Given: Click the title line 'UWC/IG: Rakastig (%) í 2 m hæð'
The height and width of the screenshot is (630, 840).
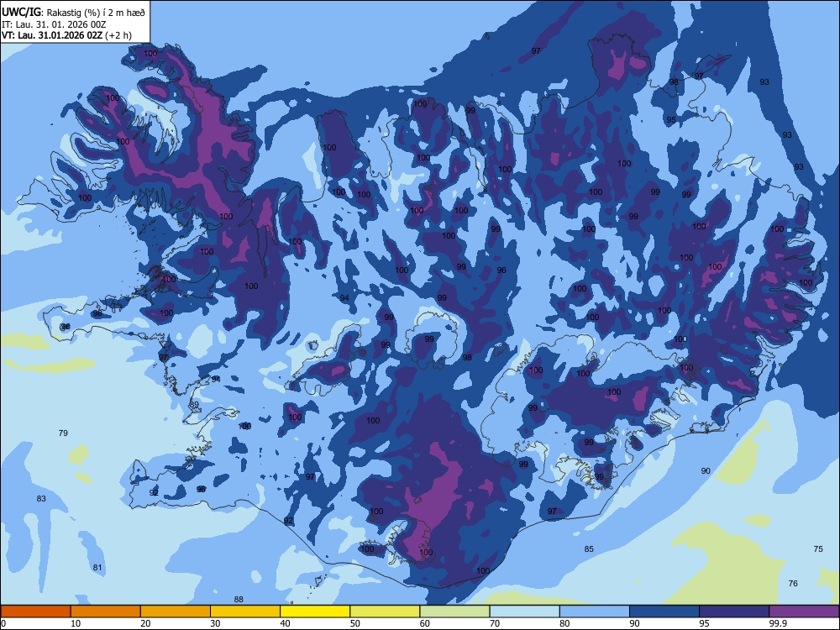Looking at the screenshot, I should pyautogui.click(x=73, y=13).
